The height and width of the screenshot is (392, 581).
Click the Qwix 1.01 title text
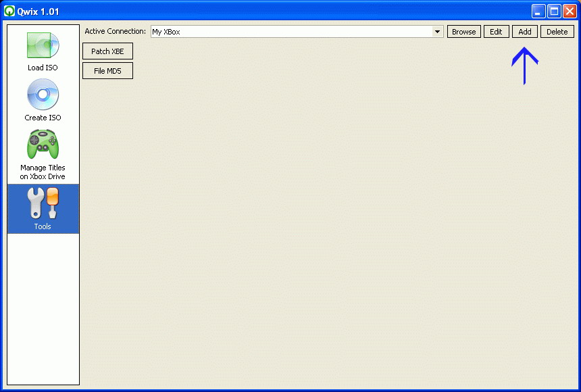coord(38,11)
